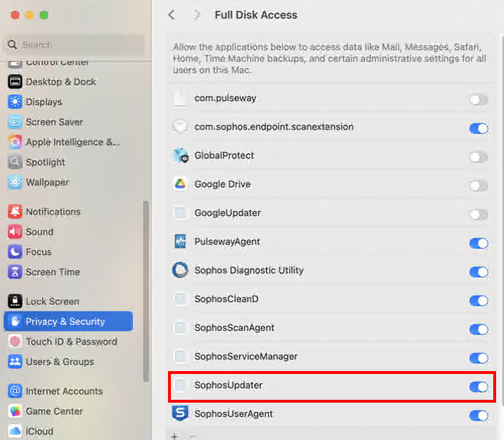504x440 pixels.
Task: Open Internet Accounts @ icon
Action: [15, 390]
